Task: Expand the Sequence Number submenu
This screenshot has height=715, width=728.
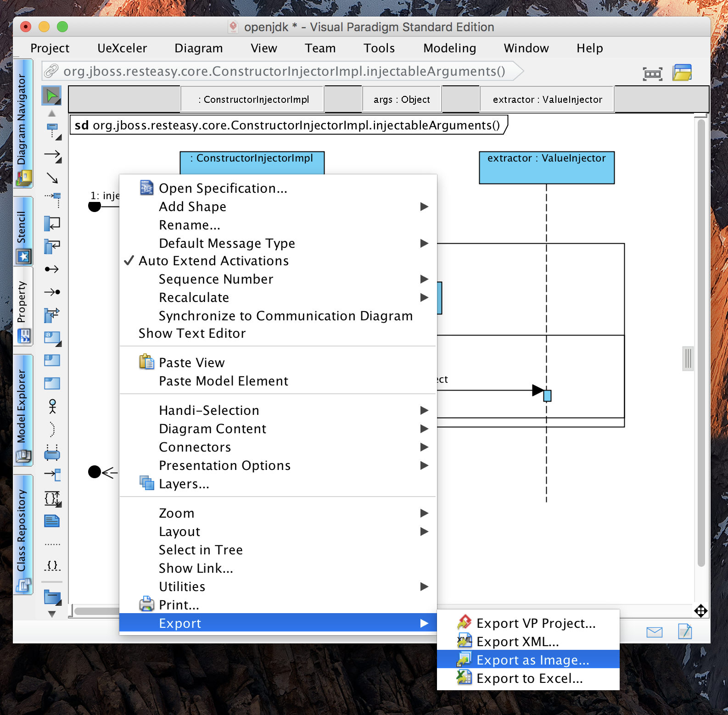Action: (x=277, y=279)
